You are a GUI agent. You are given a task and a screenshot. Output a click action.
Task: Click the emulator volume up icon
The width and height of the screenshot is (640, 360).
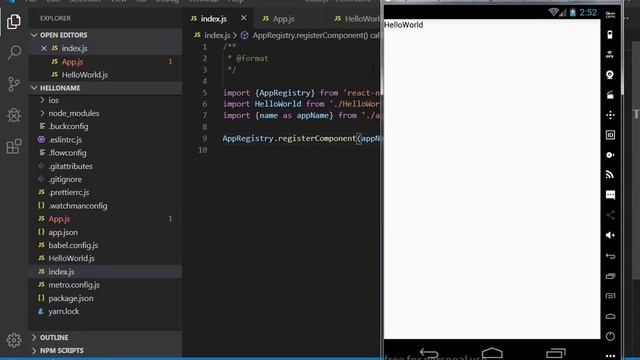tap(610, 235)
